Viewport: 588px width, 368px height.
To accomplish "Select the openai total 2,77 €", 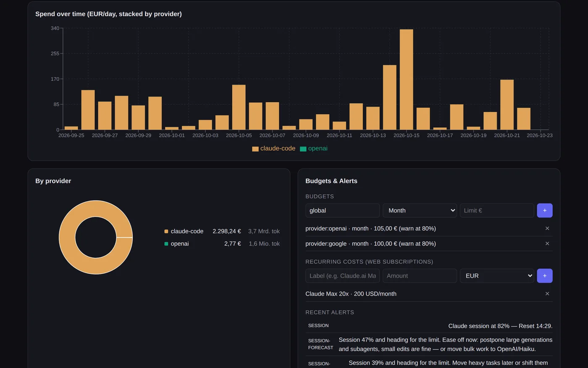I will (233, 244).
